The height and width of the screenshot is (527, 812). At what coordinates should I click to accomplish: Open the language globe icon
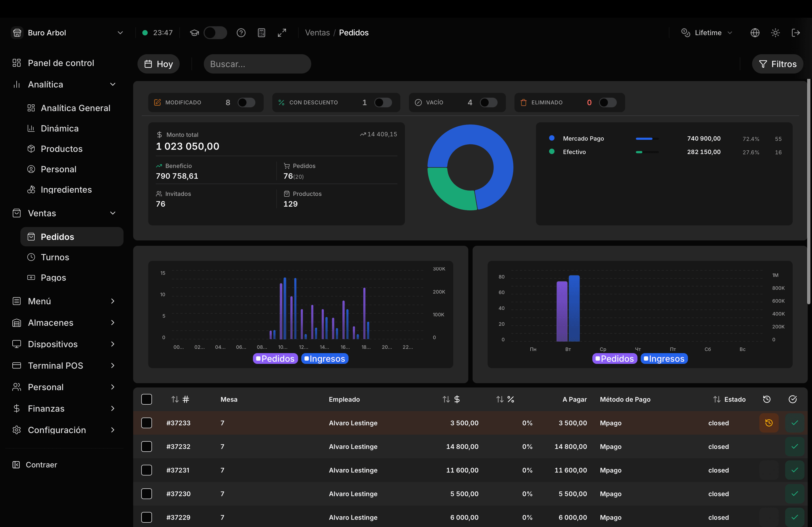(x=755, y=33)
